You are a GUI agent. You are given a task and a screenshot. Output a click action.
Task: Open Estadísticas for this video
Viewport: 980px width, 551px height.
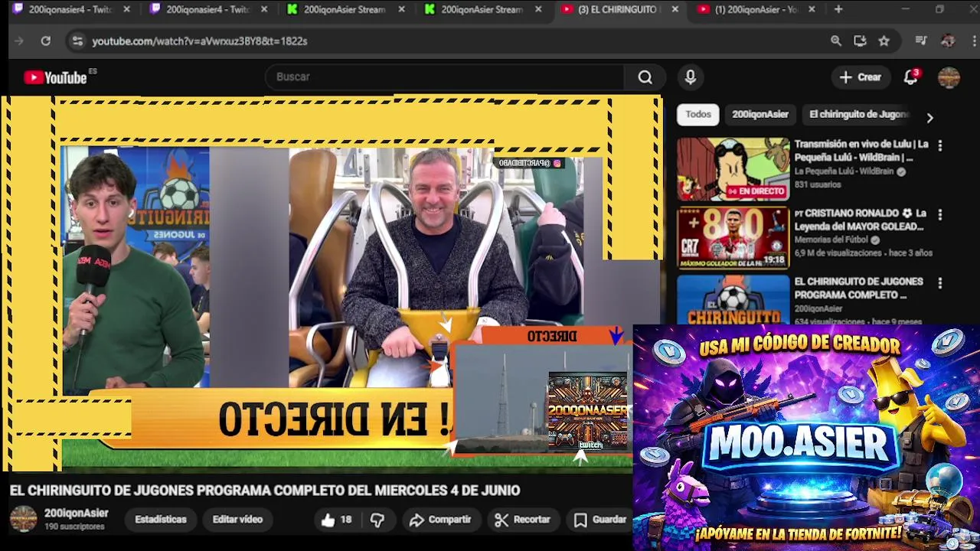coord(161,520)
